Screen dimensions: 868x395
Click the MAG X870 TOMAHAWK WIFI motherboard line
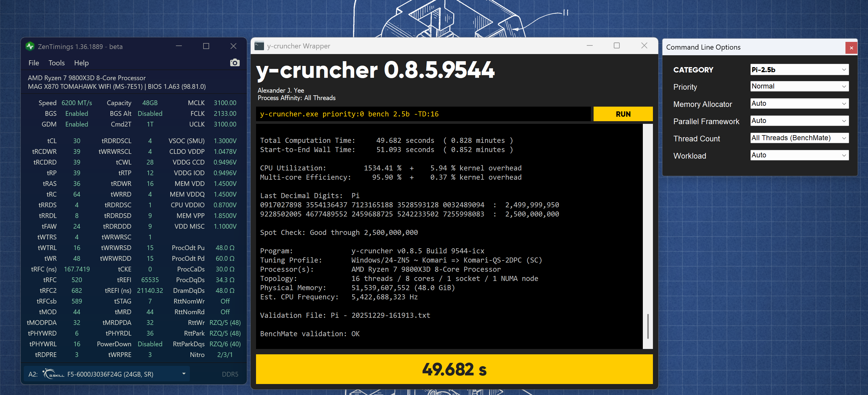pos(117,87)
